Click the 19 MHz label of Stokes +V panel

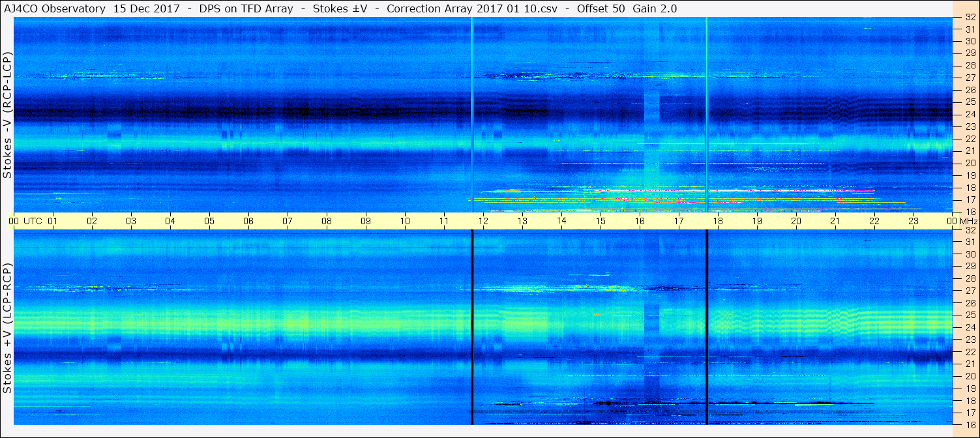(x=970, y=388)
